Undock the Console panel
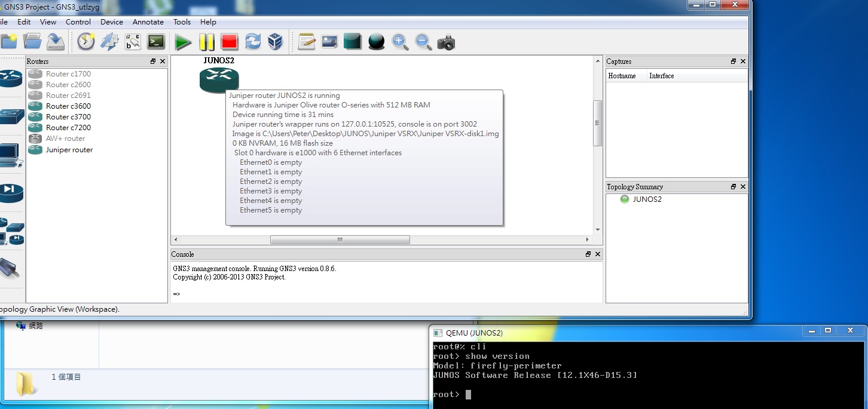The image size is (868, 409). click(588, 254)
